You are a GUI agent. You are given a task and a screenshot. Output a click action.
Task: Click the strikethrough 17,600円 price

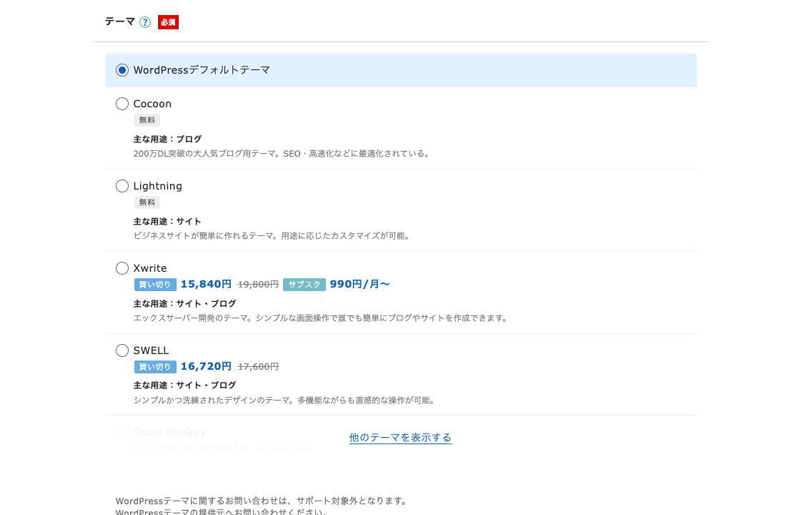(258, 367)
